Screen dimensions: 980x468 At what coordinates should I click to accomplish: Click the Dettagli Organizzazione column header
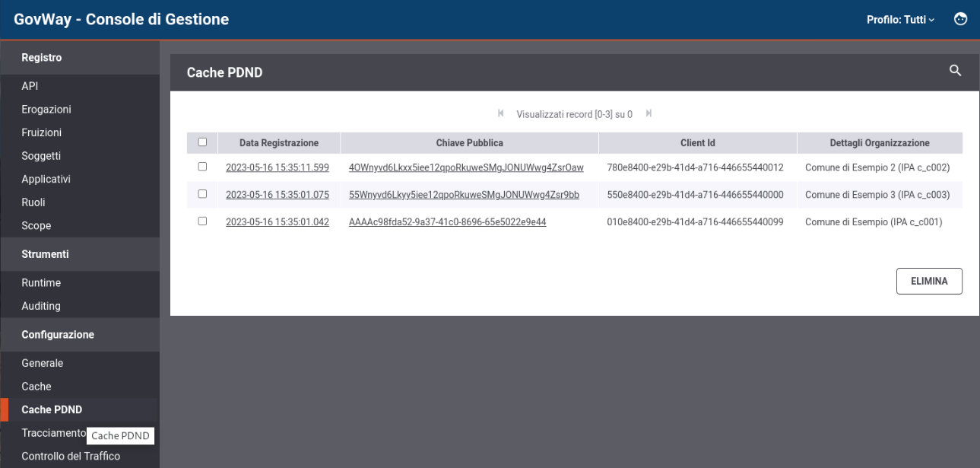pyautogui.click(x=880, y=143)
